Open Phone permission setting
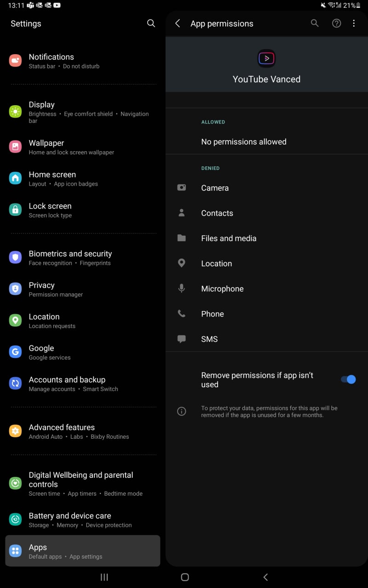 (267, 314)
